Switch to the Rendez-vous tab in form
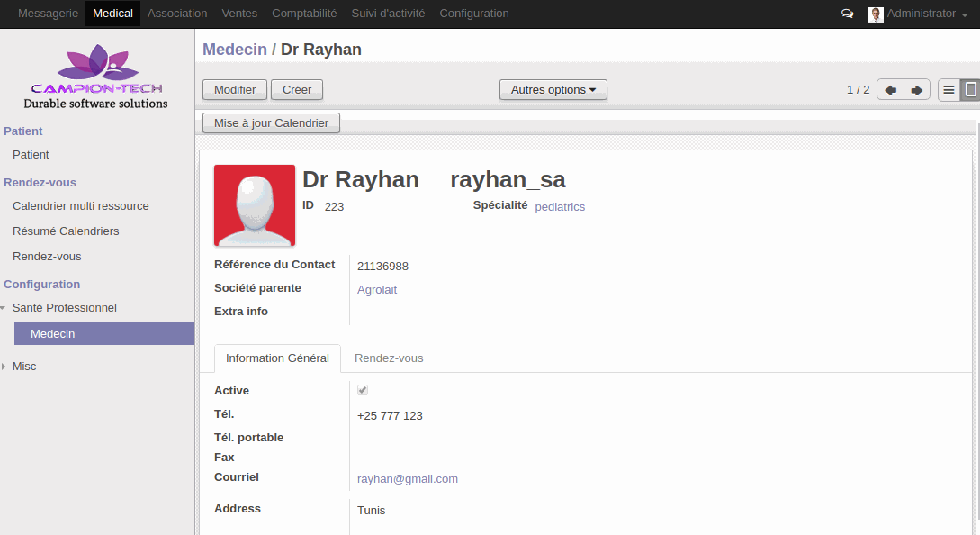 pos(389,358)
